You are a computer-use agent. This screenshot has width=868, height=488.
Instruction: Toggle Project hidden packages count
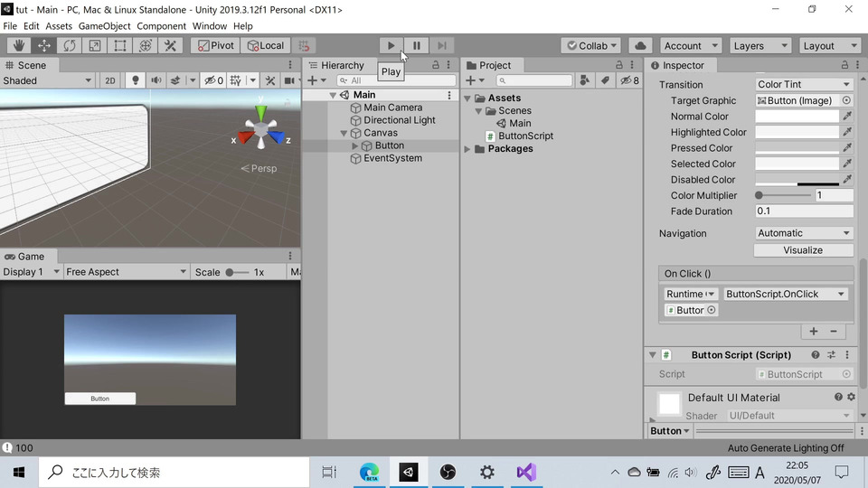629,80
